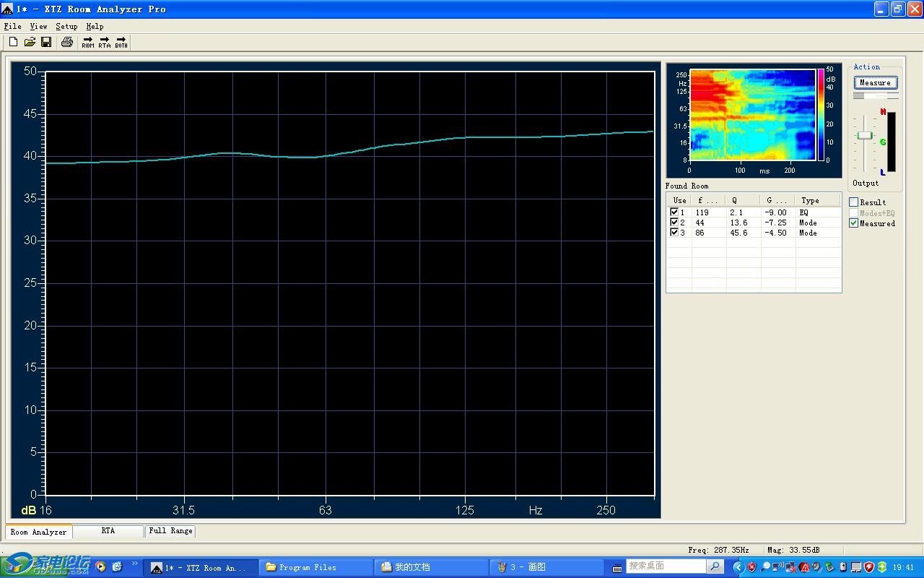Create a new measurement file
924x578 pixels.
click(13, 42)
